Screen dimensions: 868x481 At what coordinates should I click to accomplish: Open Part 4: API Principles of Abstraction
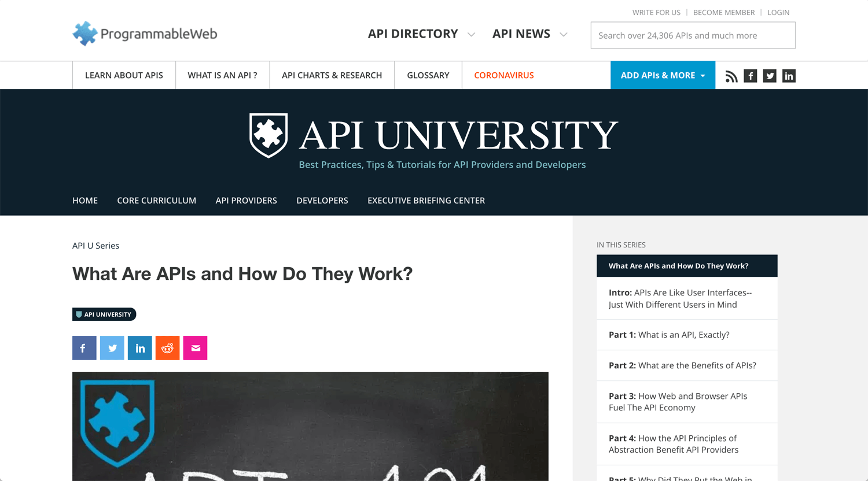coord(687,444)
